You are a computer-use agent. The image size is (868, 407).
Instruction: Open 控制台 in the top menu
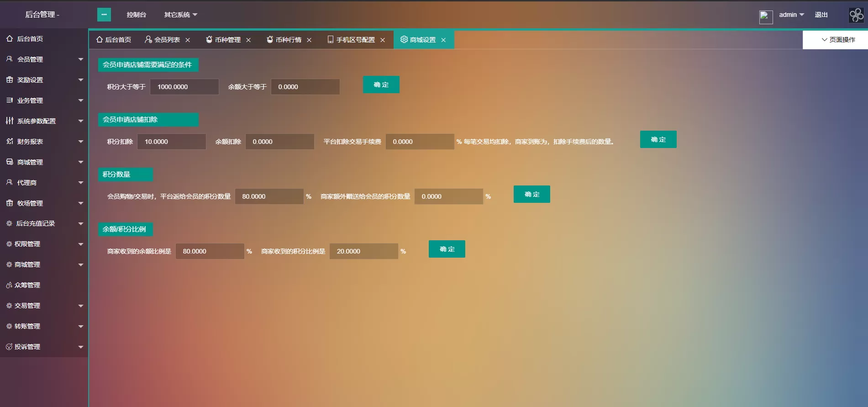tap(136, 15)
